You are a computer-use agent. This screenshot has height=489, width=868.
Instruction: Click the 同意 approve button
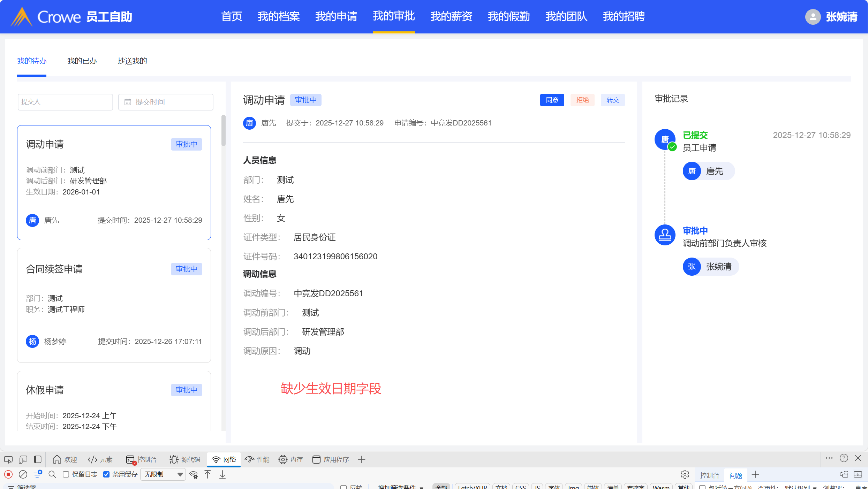click(552, 100)
